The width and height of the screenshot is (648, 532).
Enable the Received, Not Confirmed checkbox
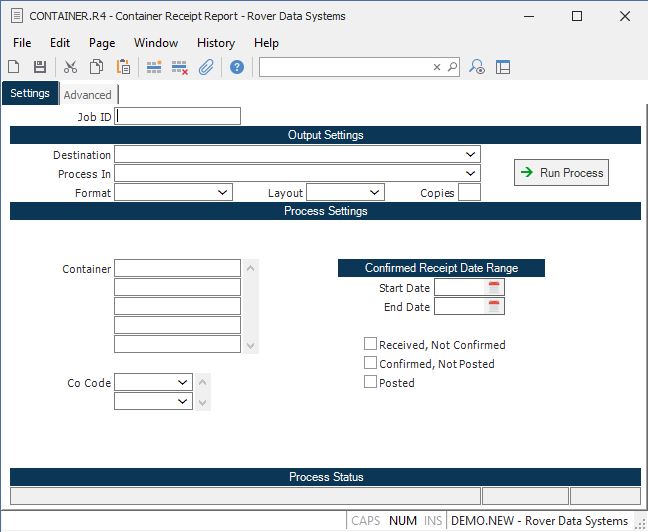(371, 345)
